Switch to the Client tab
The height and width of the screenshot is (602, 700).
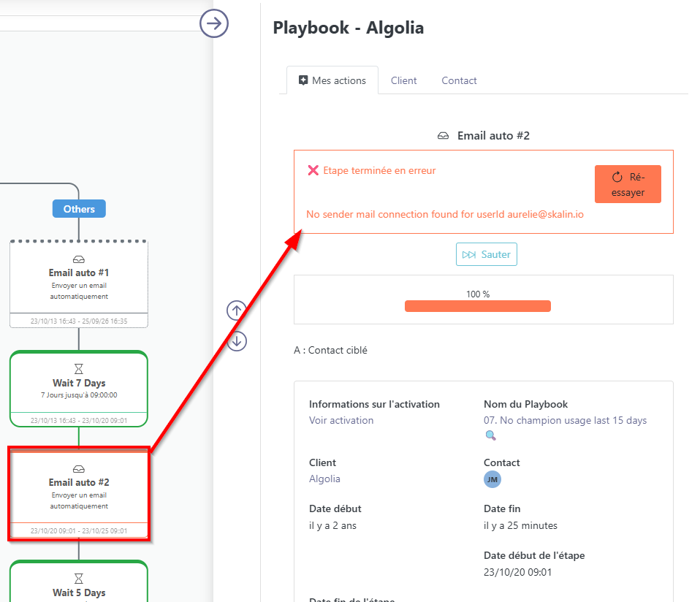pyautogui.click(x=403, y=80)
